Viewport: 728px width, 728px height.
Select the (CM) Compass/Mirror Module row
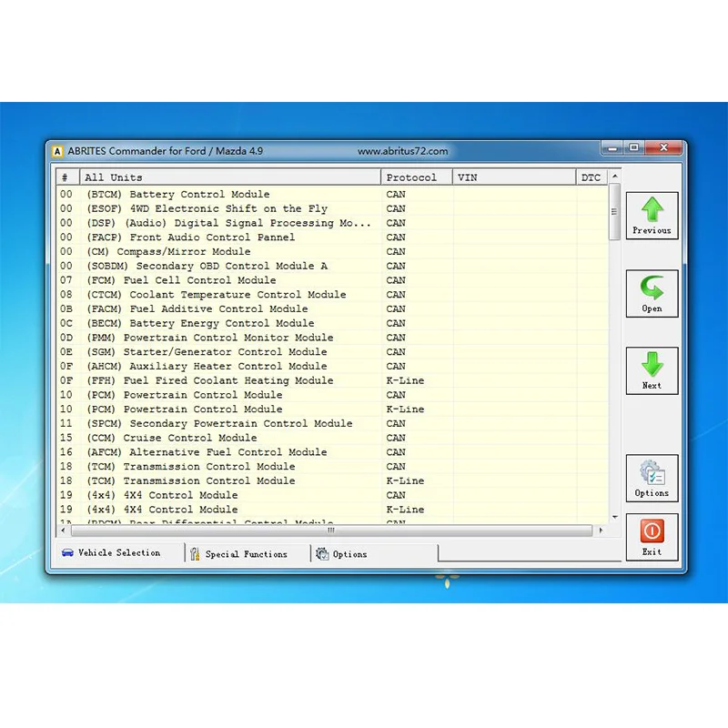click(332, 252)
